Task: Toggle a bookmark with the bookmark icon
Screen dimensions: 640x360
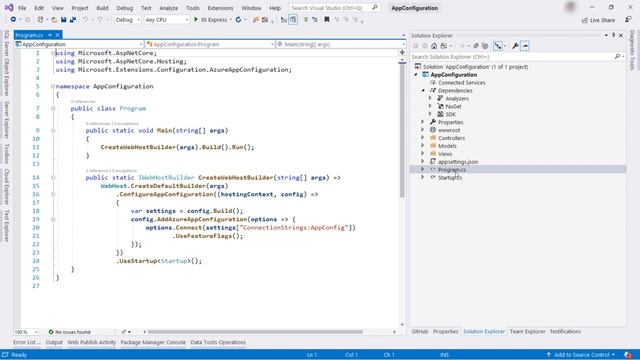Action: pyautogui.click(x=327, y=20)
